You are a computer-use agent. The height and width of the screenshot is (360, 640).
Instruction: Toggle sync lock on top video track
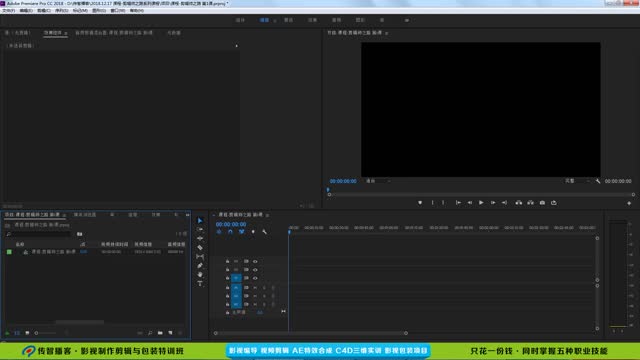pos(246,261)
